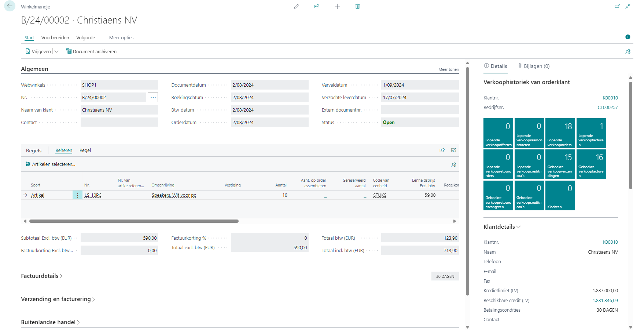644x330 pixels.
Task: Click the Nr. field lookup ellipsis button
Action: click(x=153, y=98)
